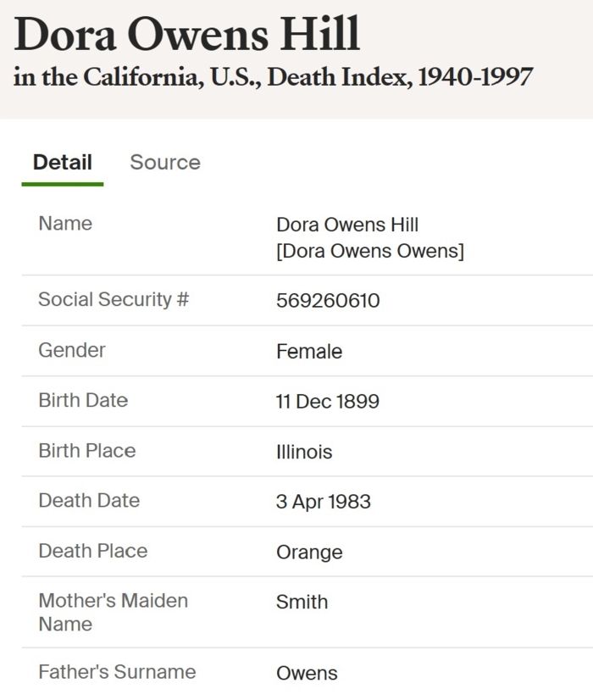
Task: Click the Social Security # label
Action: [x=114, y=299]
